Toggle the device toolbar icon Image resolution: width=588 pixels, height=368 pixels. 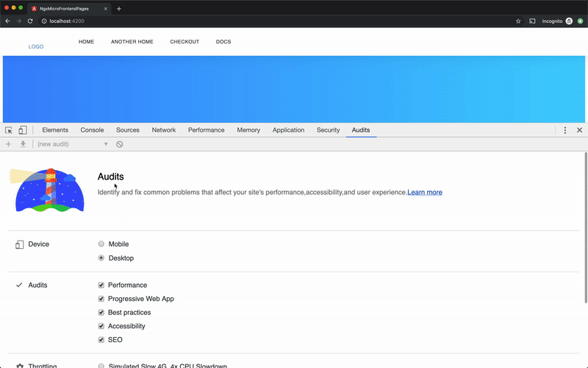tap(23, 130)
